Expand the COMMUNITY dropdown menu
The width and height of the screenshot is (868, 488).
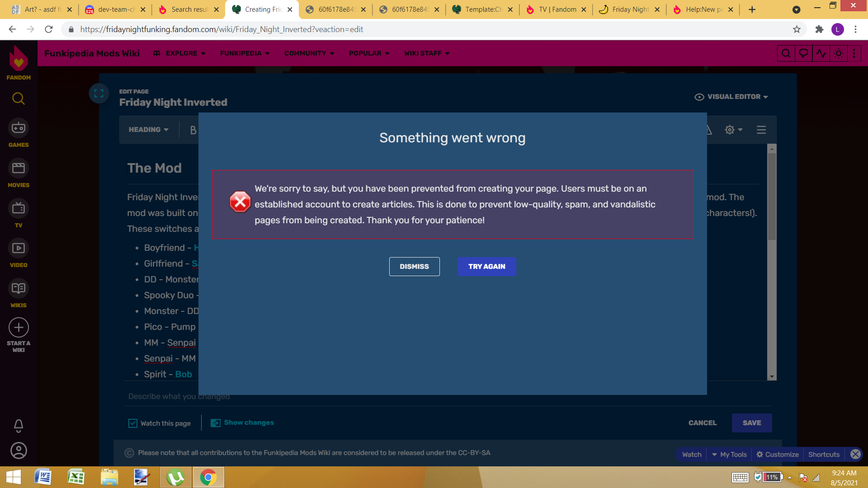(308, 53)
